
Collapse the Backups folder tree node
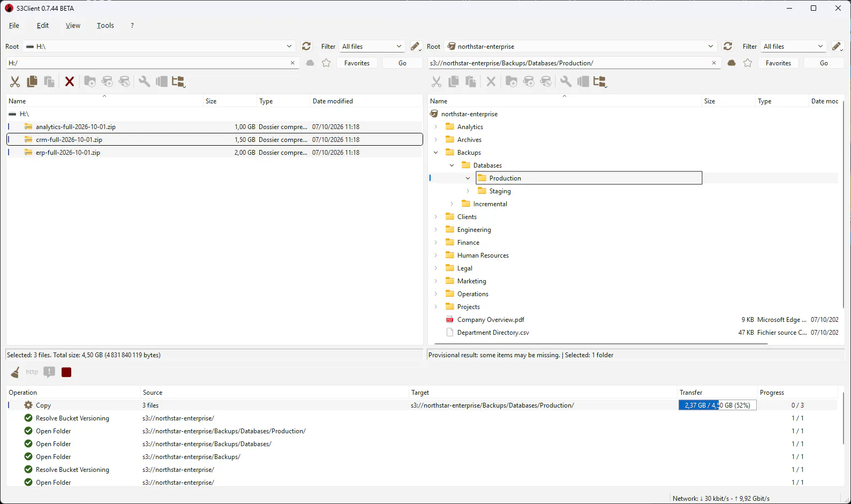(x=436, y=153)
